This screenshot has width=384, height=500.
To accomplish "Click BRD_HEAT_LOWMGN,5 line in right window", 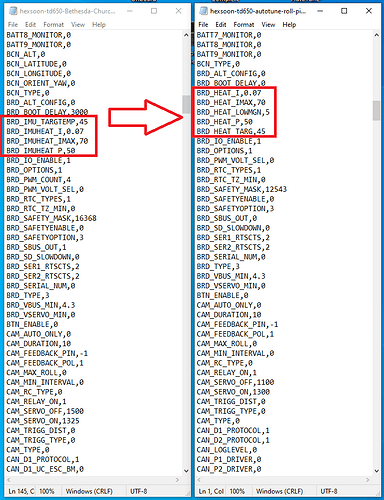I will [x=233, y=112].
